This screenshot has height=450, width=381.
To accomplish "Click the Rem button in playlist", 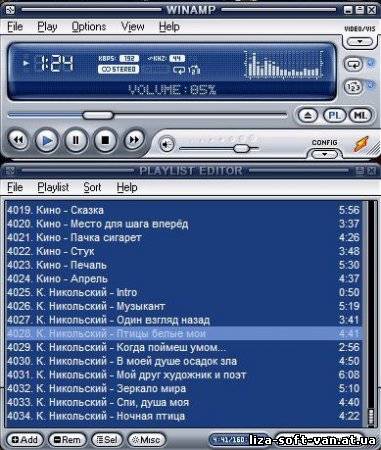I will point(67,440).
